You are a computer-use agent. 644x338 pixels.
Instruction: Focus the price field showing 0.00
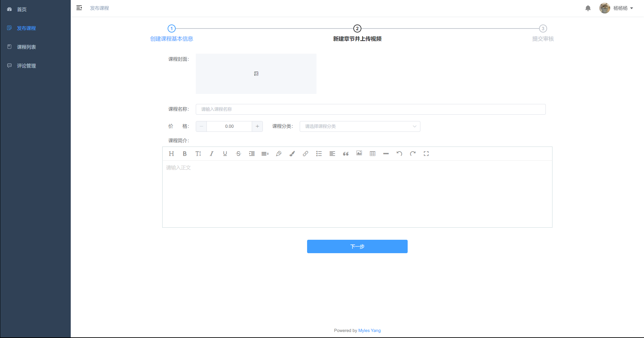pyautogui.click(x=229, y=126)
